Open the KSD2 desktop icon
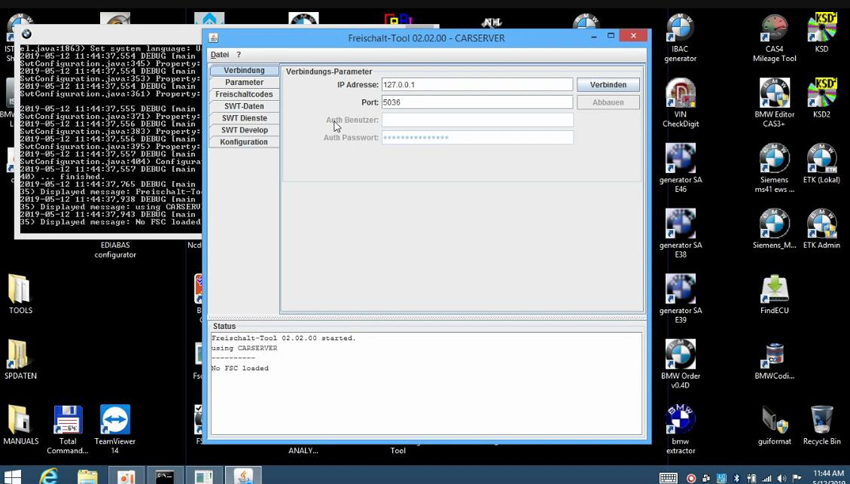Viewport: 850px width, 484px height. 821,98
